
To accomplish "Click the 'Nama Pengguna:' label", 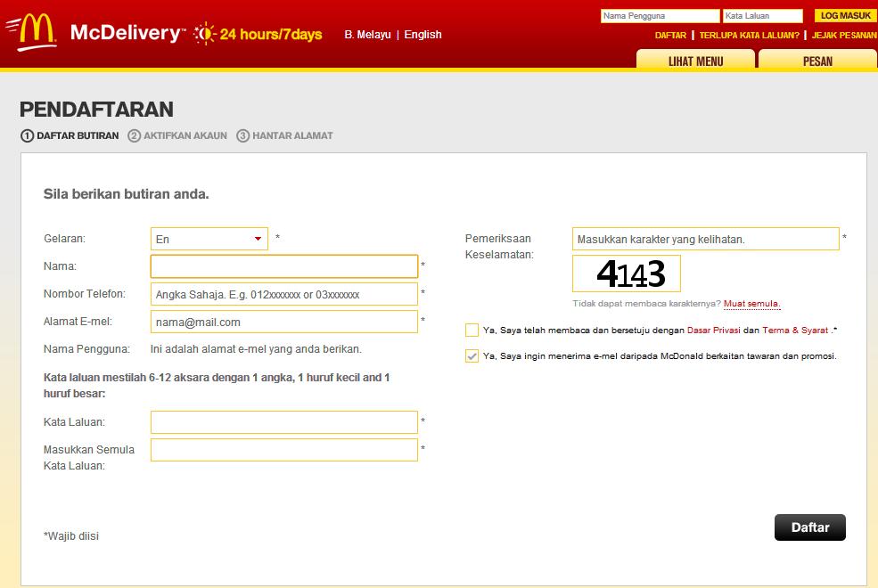I will [86, 349].
